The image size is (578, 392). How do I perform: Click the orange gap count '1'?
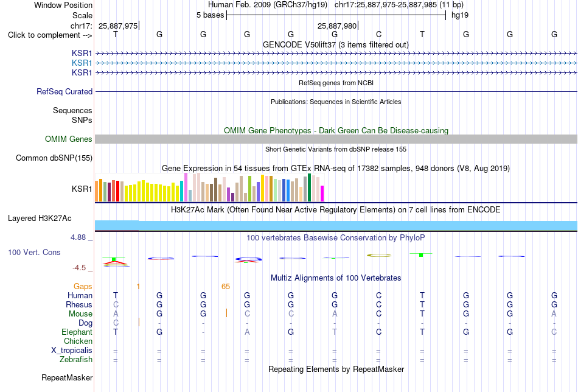pos(138,287)
